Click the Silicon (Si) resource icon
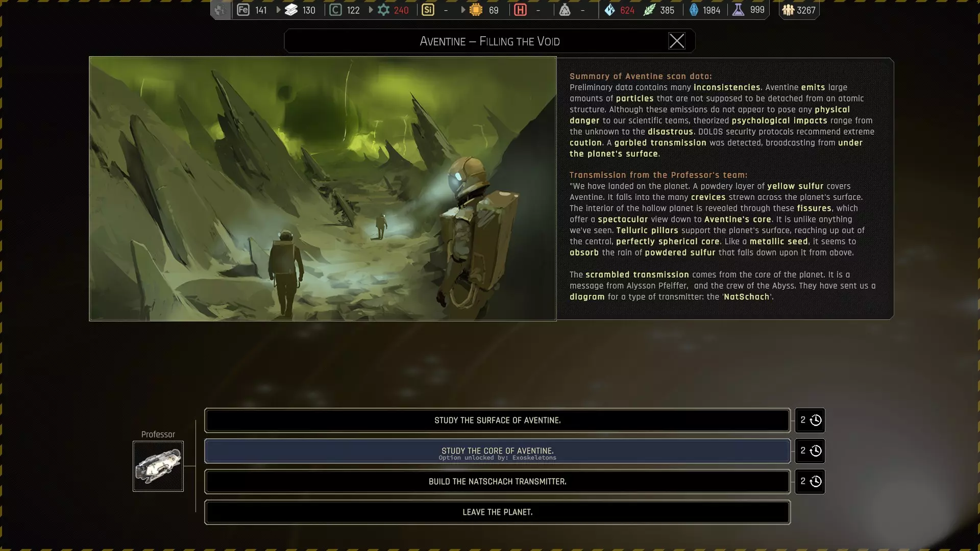The width and height of the screenshot is (980, 551). click(428, 10)
